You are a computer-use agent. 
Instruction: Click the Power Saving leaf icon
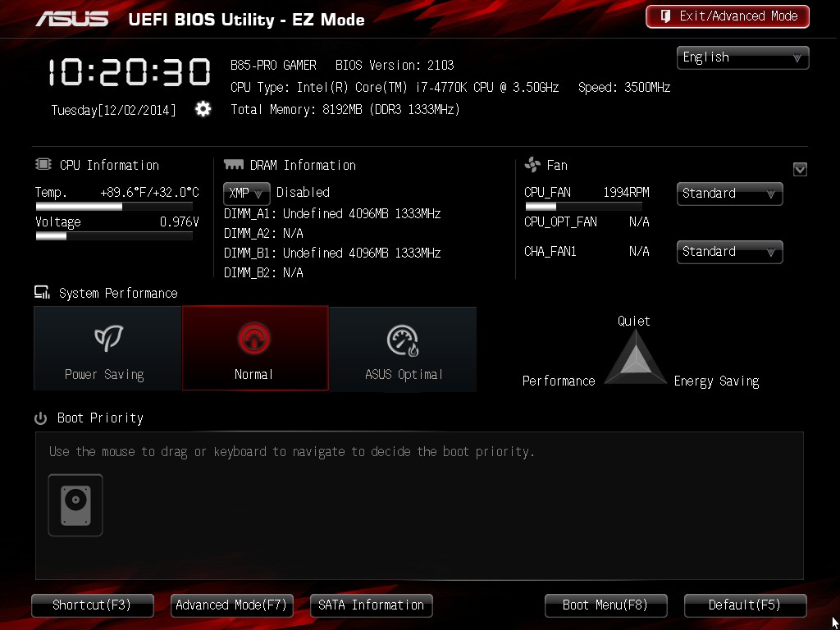[108, 338]
